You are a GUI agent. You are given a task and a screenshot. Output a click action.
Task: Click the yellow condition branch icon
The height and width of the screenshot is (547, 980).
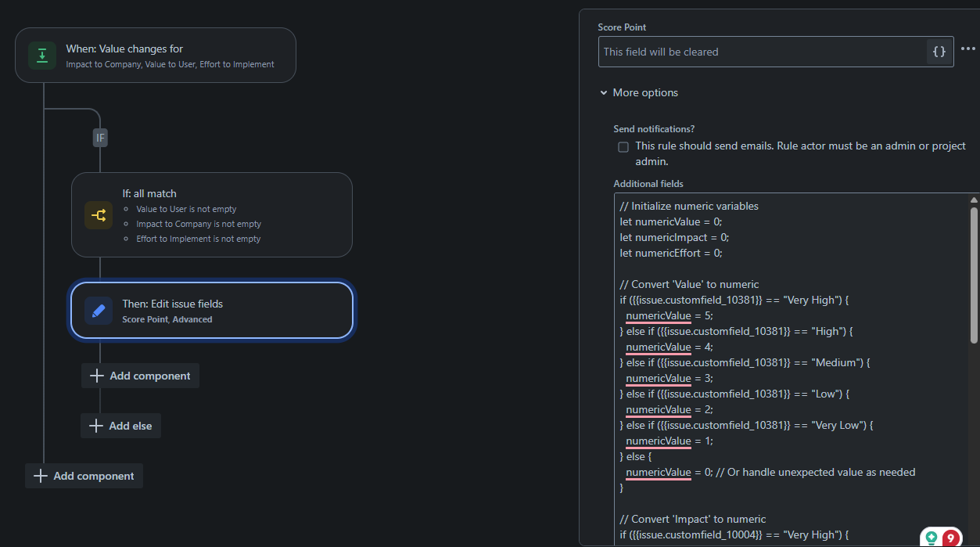coord(99,215)
